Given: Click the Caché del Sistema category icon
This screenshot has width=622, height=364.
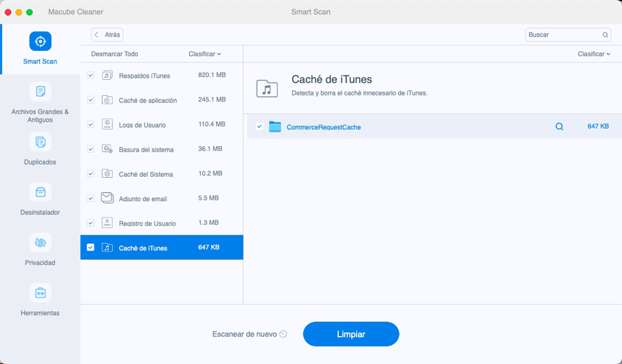Looking at the screenshot, I should pyautogui.click(x=107, y=174).
